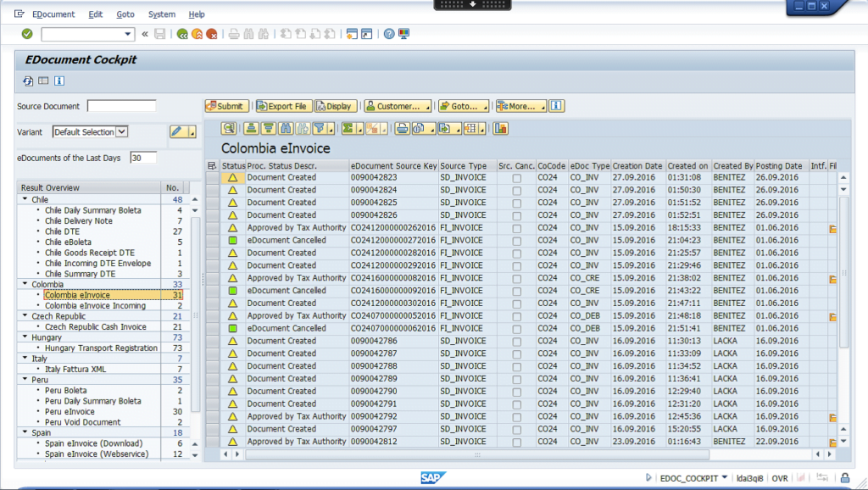Tick Src. Canc. checkbox for row CO2412000000272016

point(516,242)
